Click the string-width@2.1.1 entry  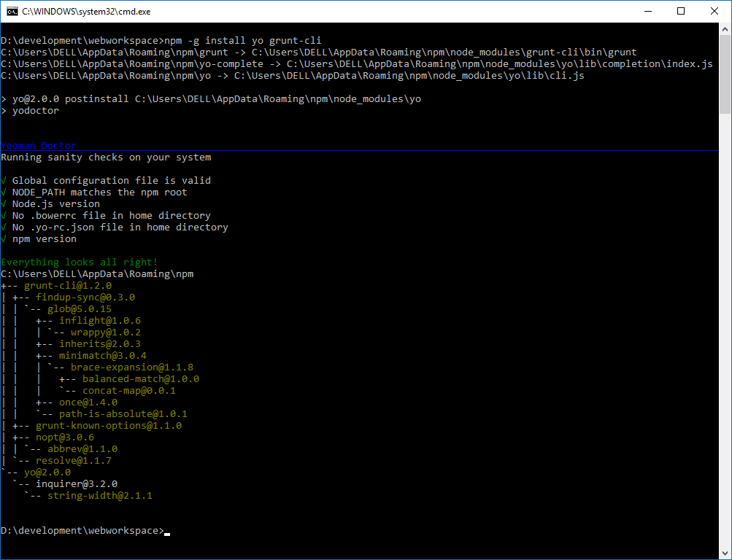coord(100,495)
